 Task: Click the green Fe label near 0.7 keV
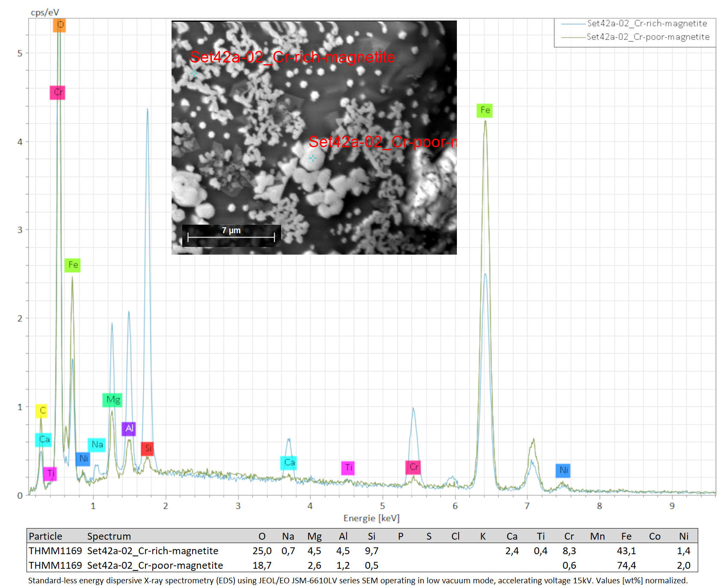pos(73,265)
